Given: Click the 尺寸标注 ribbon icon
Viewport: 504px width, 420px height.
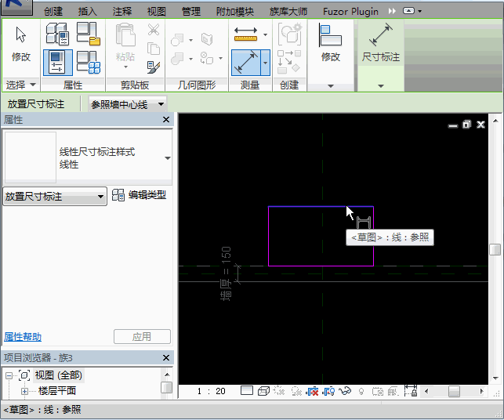Looking at the screenshot, I should click(380, 43).
